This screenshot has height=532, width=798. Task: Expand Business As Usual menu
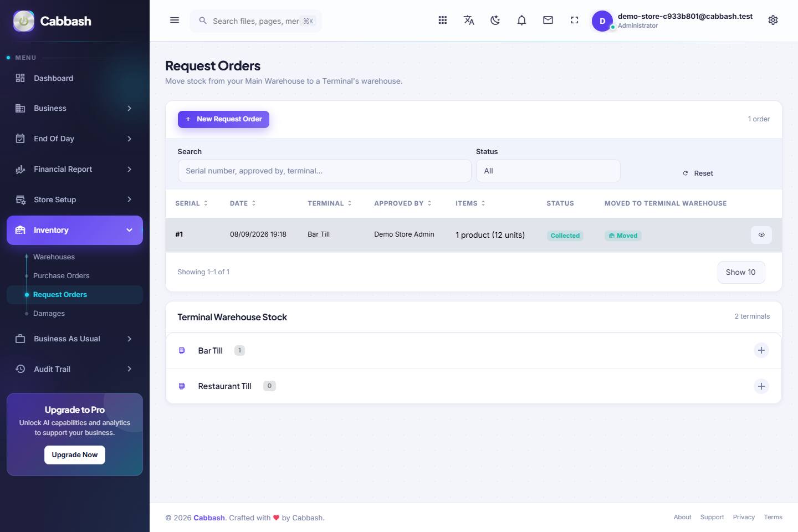pyautogui.click(x=75, y=339)
